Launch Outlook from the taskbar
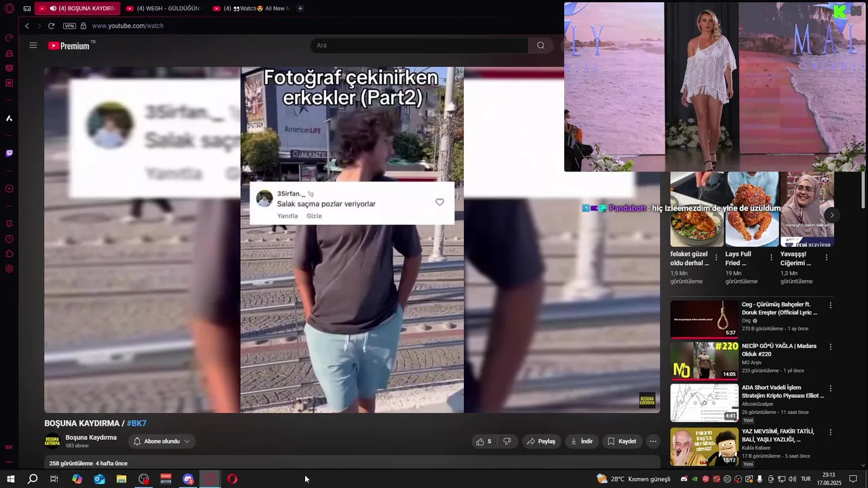Viewport: 868px width, 488px height. pyautogui.click(x=99, y=479)
